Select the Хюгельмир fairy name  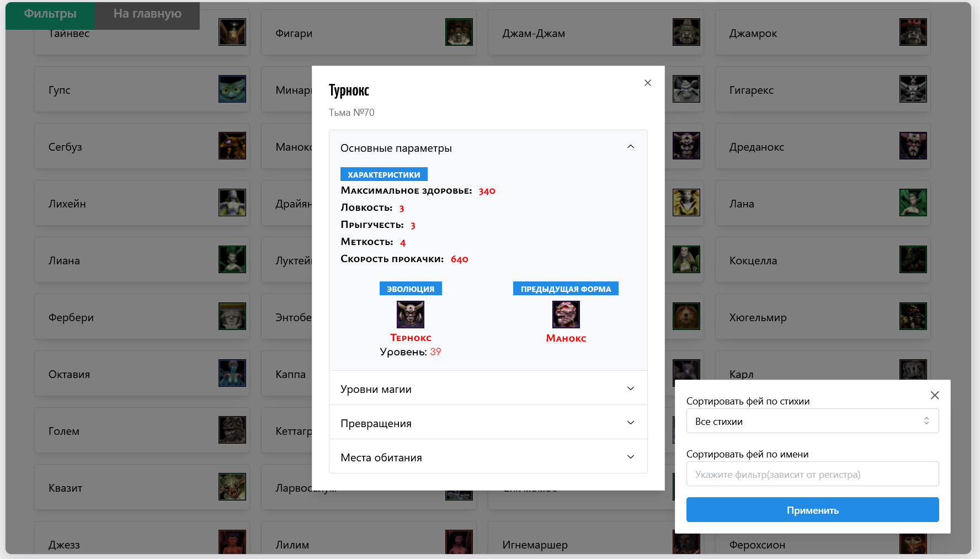758,318
